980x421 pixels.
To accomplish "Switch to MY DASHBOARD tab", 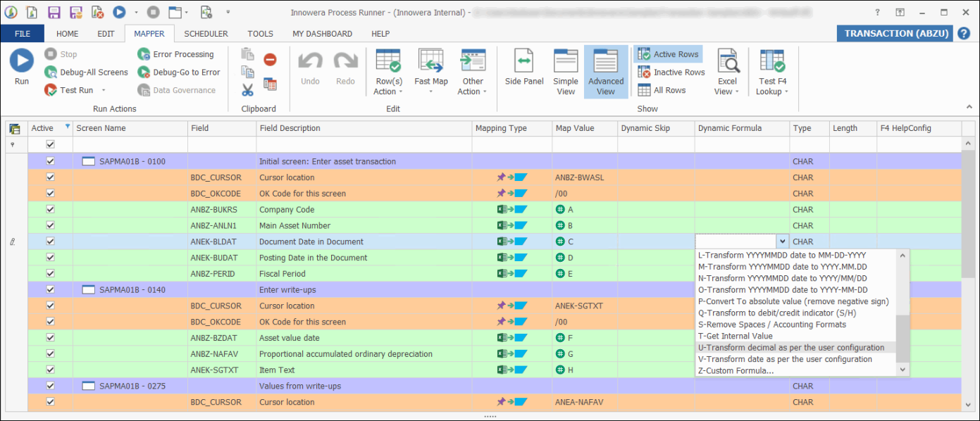I will 322,34.
